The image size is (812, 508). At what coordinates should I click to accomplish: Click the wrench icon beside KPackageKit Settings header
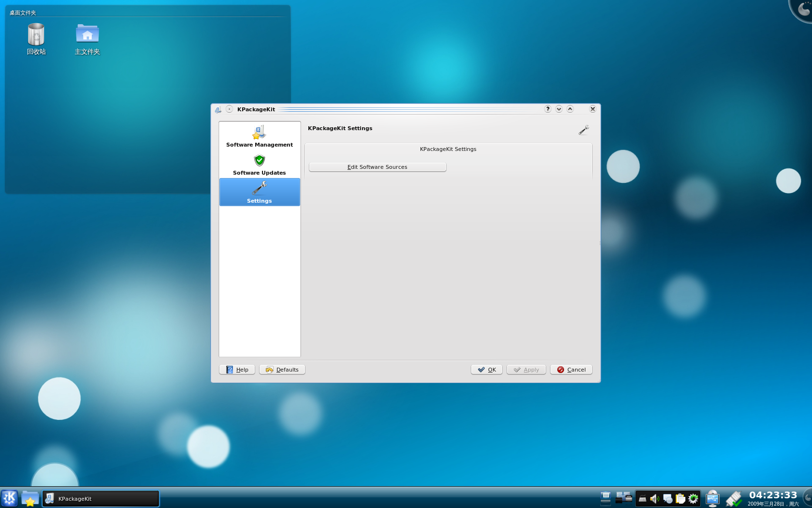(x=584, y=130)
